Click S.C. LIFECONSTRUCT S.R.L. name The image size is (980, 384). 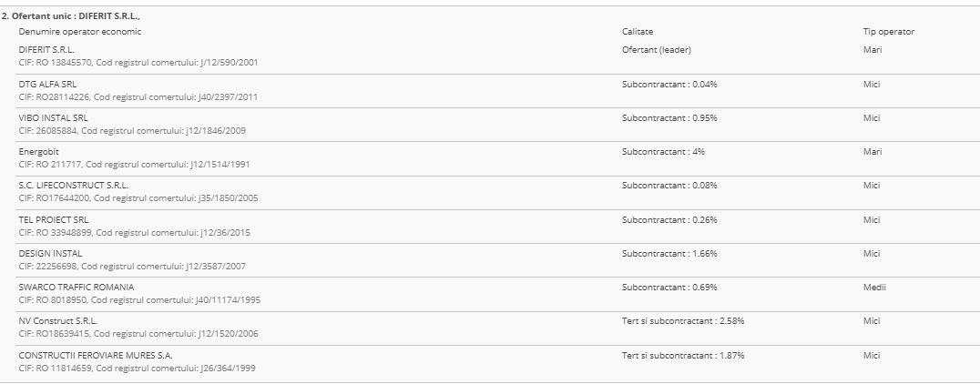pos(74,185)
